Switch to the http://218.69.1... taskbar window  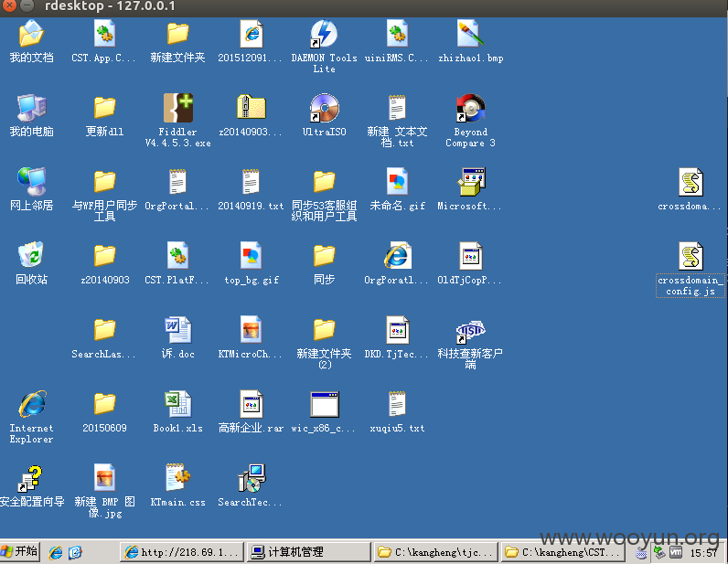(181, 552)
